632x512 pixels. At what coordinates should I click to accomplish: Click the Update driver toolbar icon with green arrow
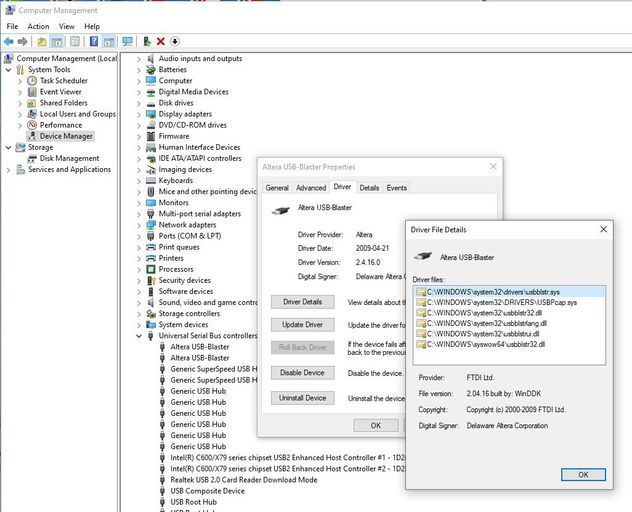coord(147,42)
